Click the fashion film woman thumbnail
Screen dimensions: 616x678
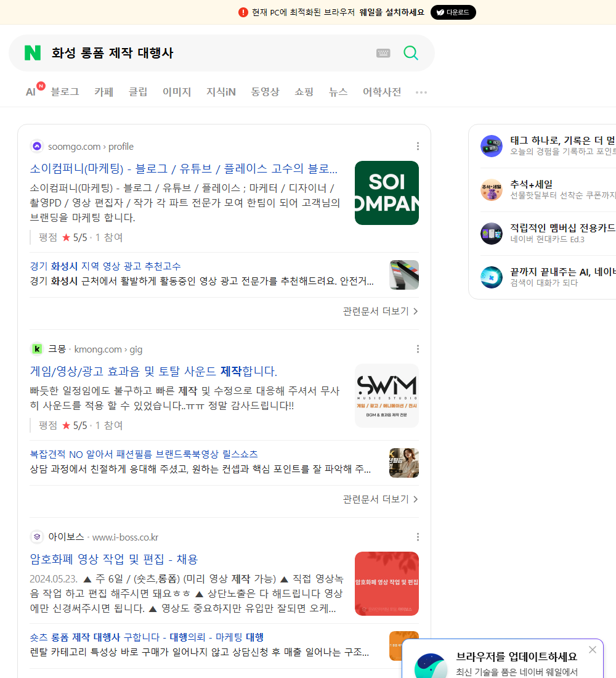click(x=403, y=463)
